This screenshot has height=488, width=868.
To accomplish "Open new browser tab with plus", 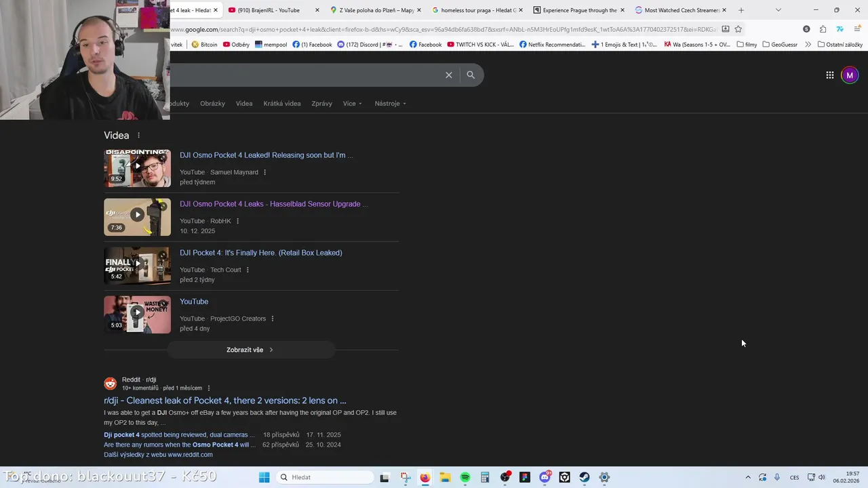I will click(741, 10).
